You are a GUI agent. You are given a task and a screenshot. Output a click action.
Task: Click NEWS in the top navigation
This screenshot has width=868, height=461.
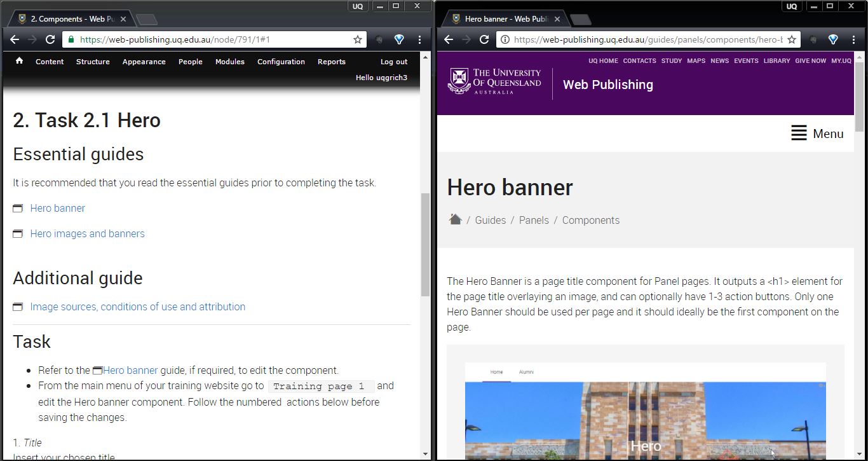click(x=720, y=61)
